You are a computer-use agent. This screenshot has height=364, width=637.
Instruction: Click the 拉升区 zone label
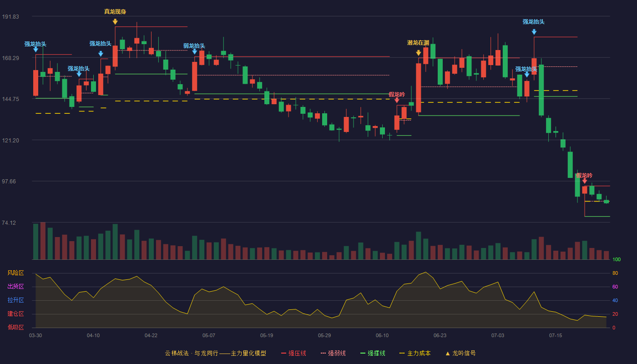tap(15, 300)
